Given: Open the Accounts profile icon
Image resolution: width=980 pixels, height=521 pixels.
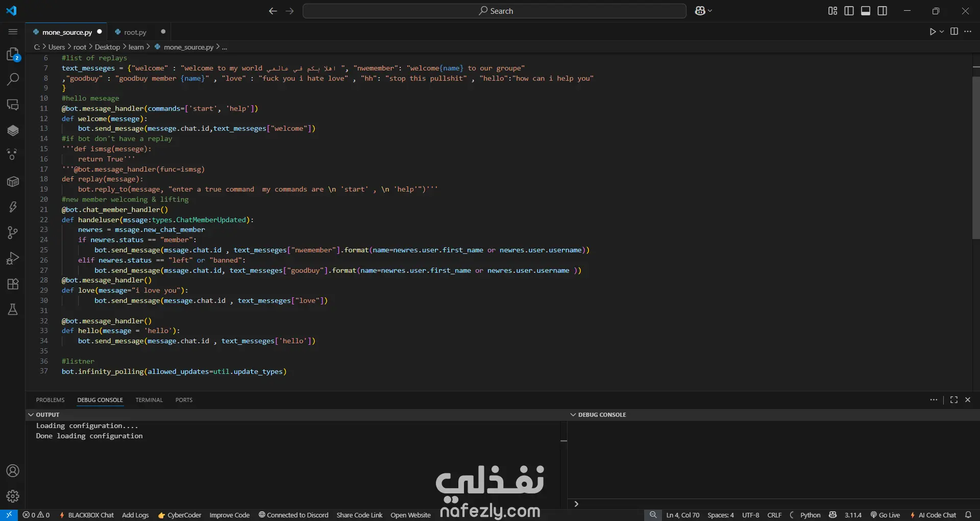Looking at the screenshot, I should pos(13,471).
